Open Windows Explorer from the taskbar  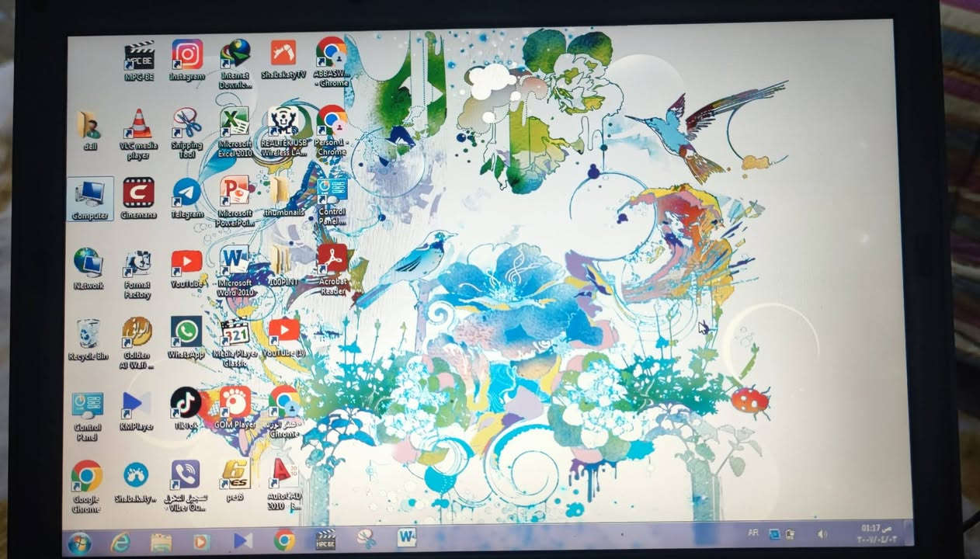[162, 541]
